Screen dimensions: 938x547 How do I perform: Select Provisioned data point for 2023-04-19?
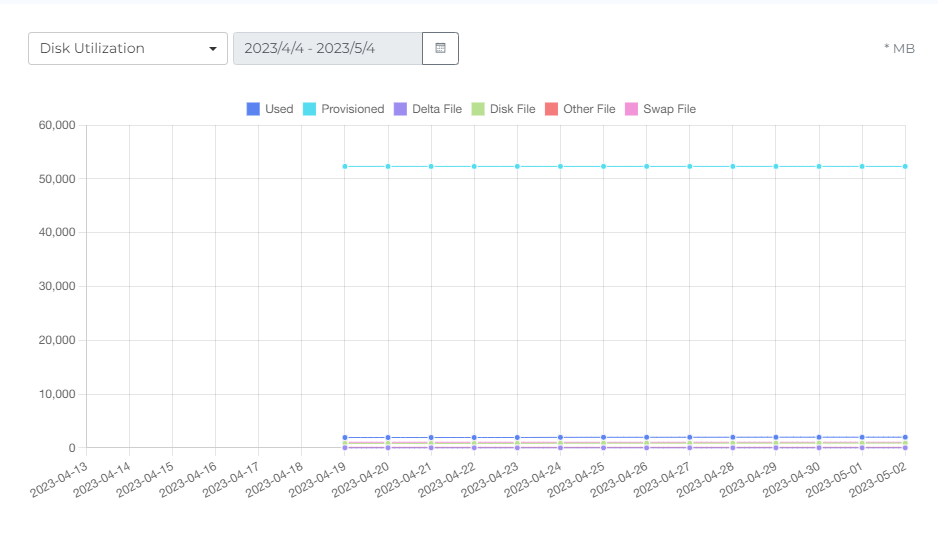(345, 166)
